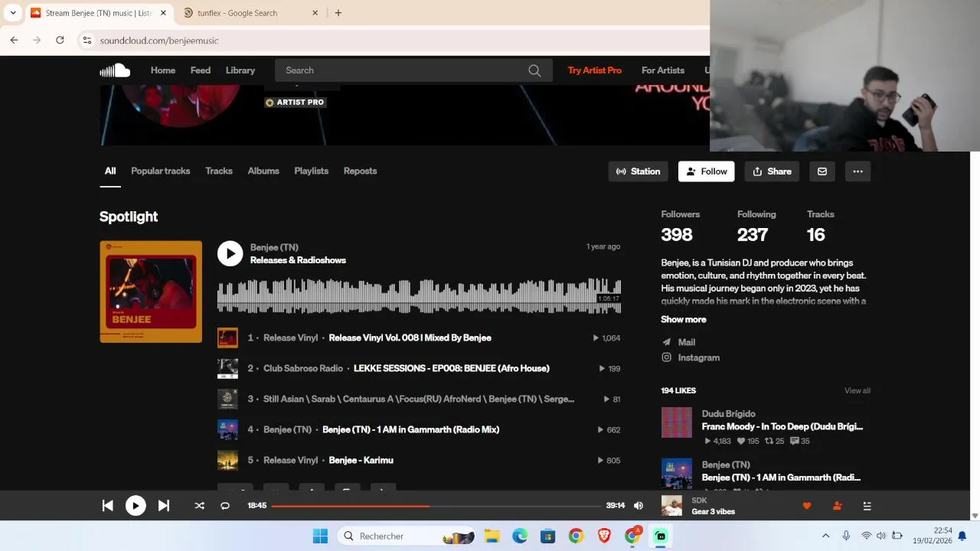
Task: Open Karimu track small thumbnail
Action: [227, 460]
